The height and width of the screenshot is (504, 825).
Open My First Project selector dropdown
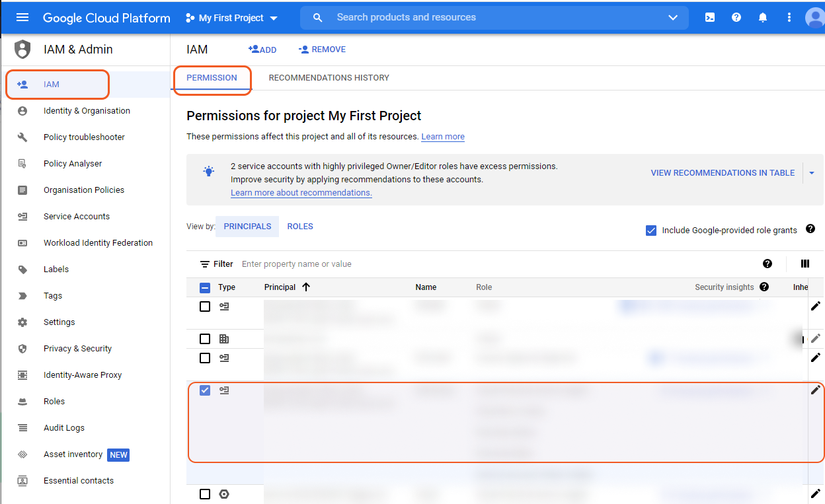point(231,18)
